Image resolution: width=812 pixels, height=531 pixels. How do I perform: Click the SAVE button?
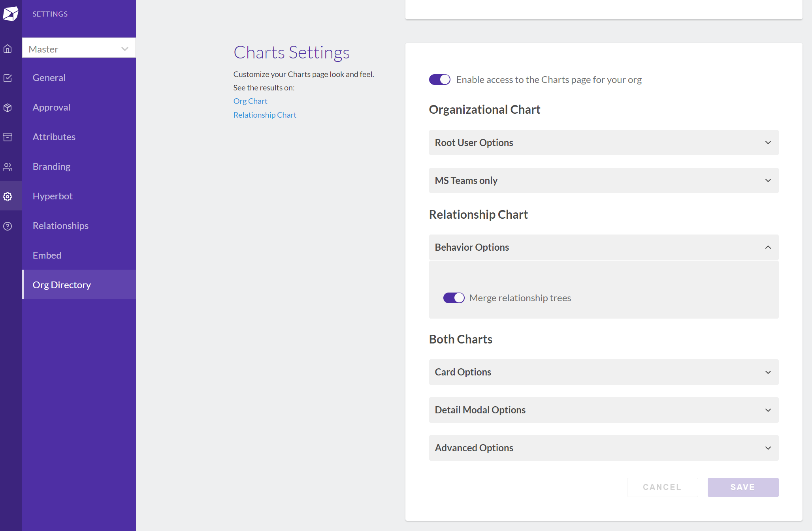click(x=743, y=487)
